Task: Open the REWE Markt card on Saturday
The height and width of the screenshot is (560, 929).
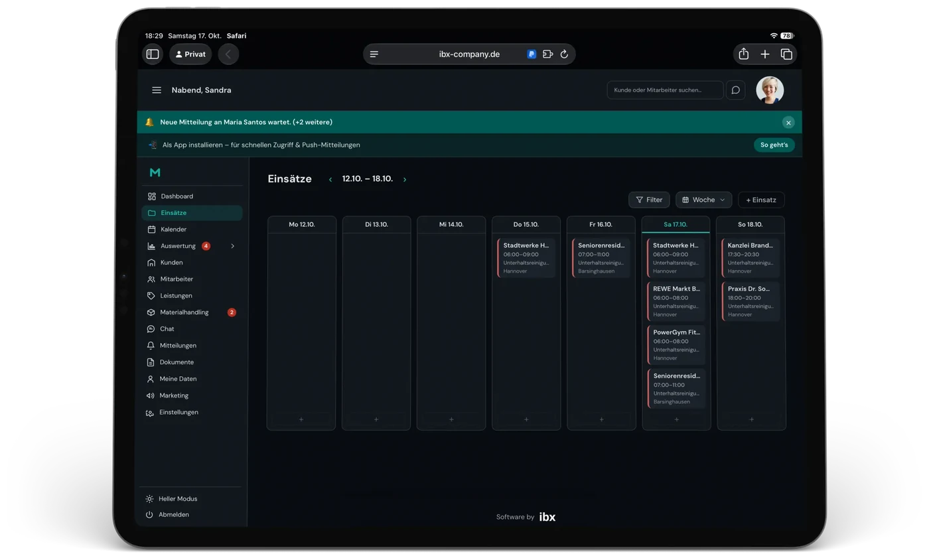Action: click(x=676, y=301)
